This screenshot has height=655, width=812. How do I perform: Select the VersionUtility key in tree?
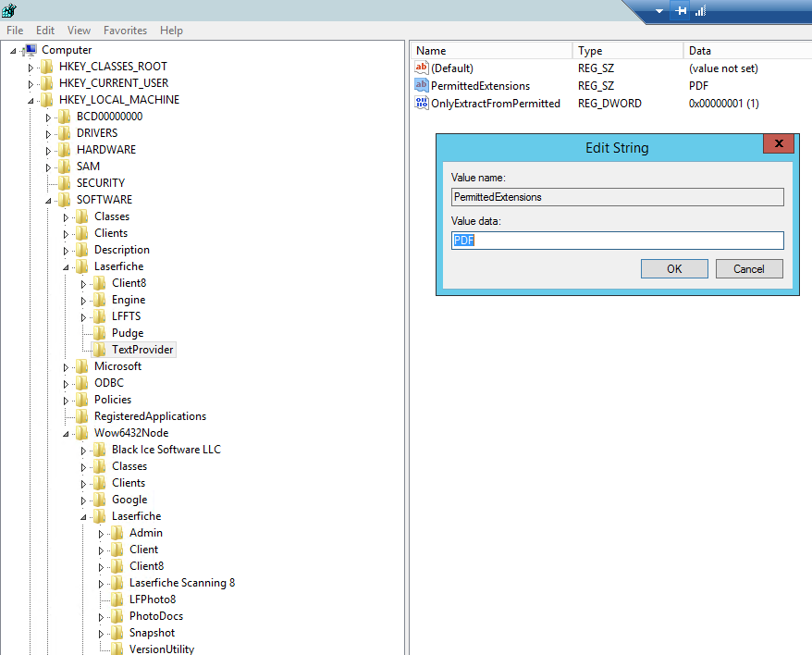click(x=161, y=649)
